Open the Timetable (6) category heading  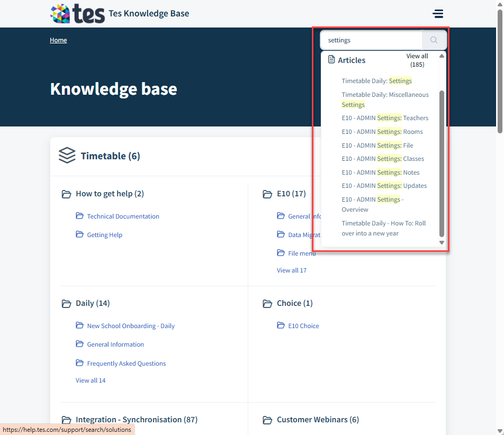(x=110, y=156)
